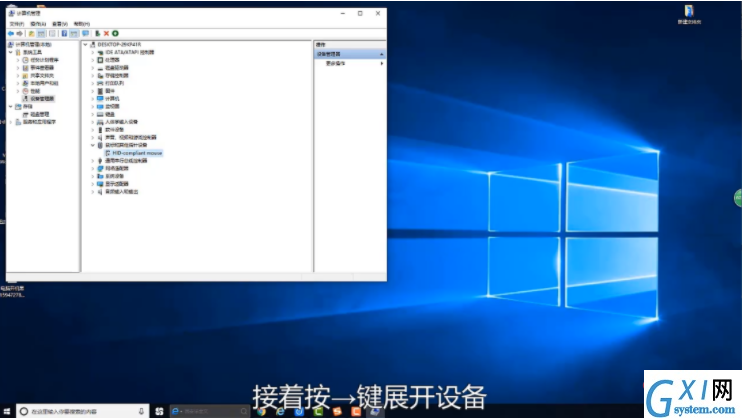
Task: Open Internet Explorer from the taskbar
Action: (x=280, y=412)
